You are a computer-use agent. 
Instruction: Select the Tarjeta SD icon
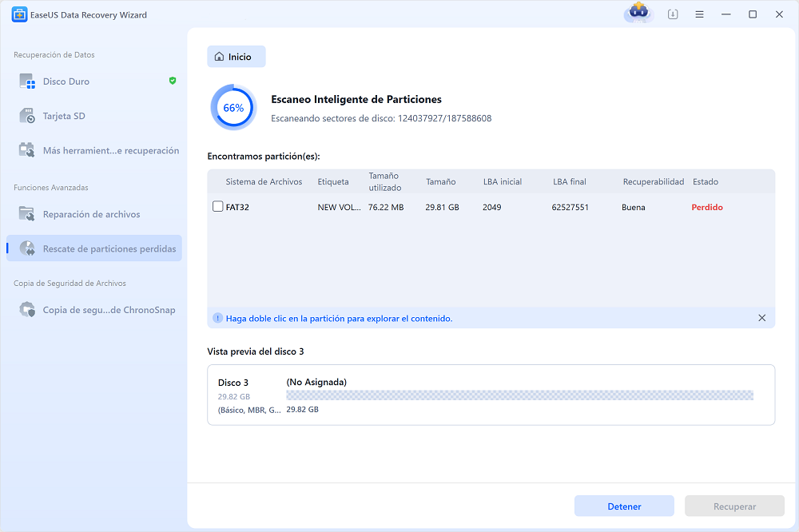27,116
